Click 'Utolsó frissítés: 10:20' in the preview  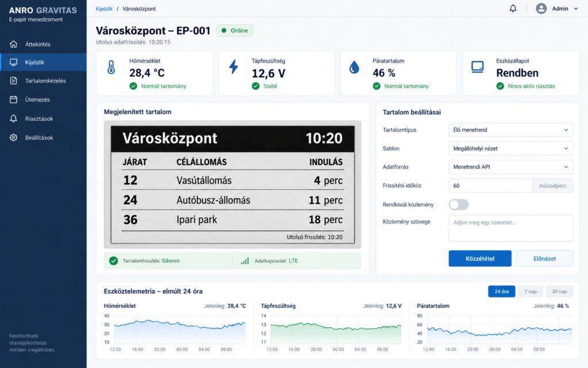pyautogui.click(x=315, y=237)
